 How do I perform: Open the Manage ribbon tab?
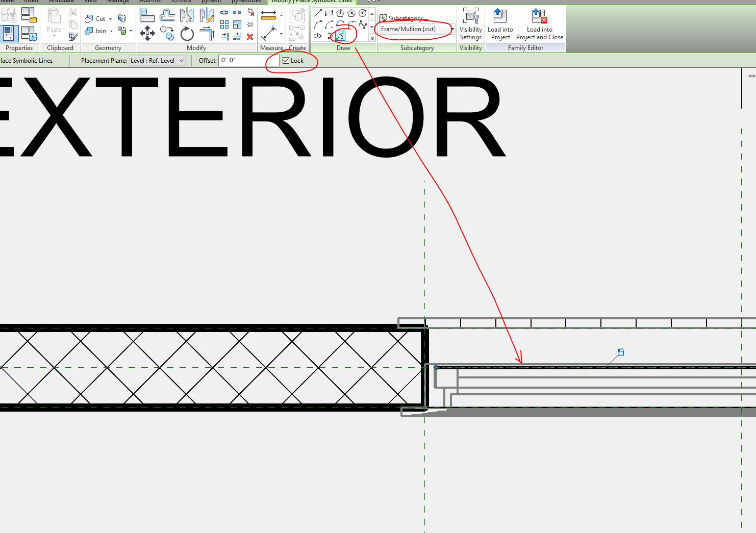(118, 2)
